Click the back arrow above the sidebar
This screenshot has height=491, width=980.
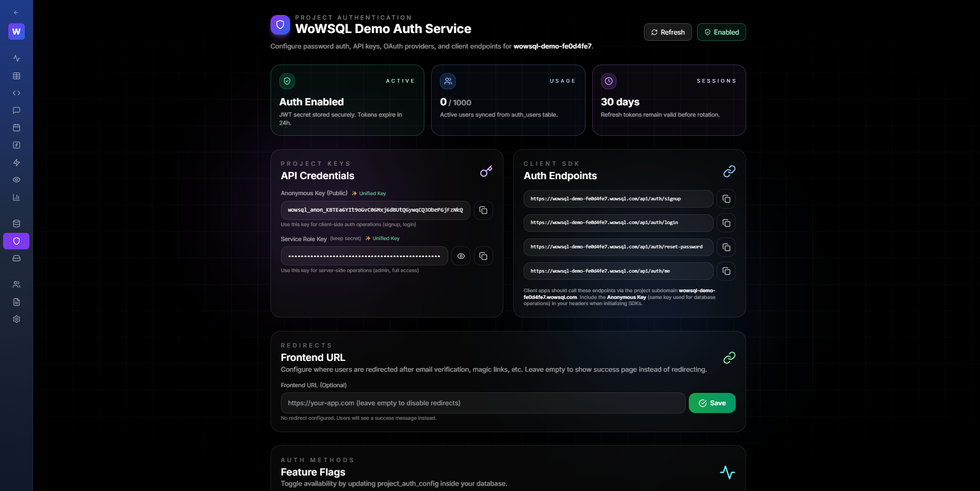[16, 12]
